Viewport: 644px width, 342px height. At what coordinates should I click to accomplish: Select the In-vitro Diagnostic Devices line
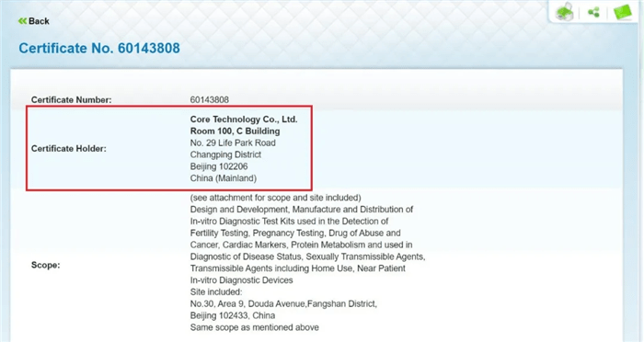tap(241, 280)
